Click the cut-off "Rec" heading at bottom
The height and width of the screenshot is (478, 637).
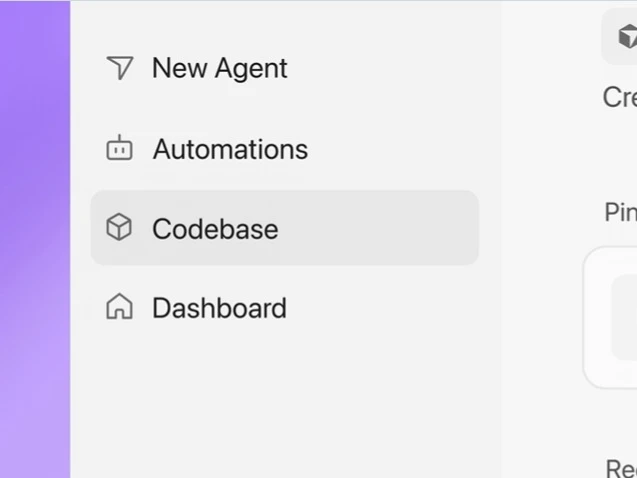click(621, 468)
